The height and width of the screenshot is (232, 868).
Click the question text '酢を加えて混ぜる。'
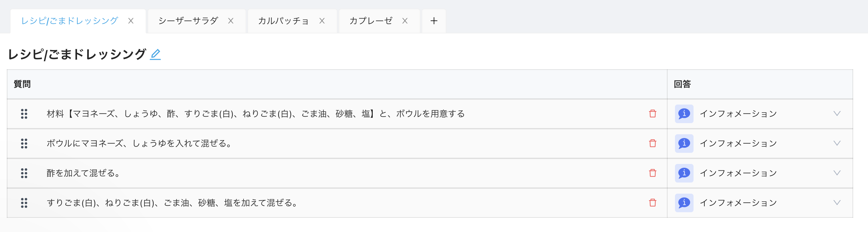(x=83, y=173)
